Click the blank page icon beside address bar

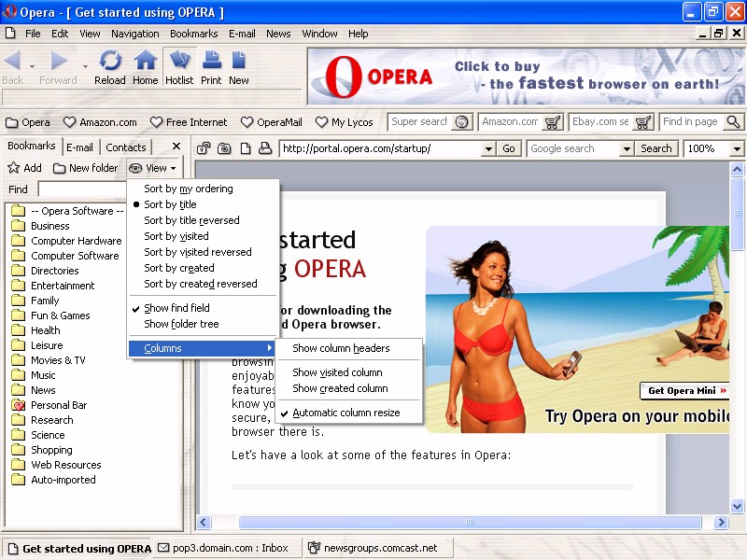tap(246, 148)
